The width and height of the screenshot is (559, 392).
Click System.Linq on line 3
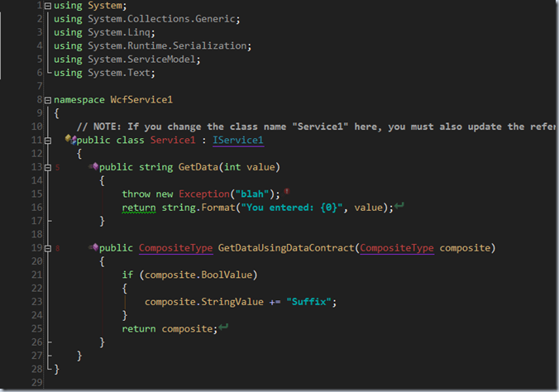119,32
